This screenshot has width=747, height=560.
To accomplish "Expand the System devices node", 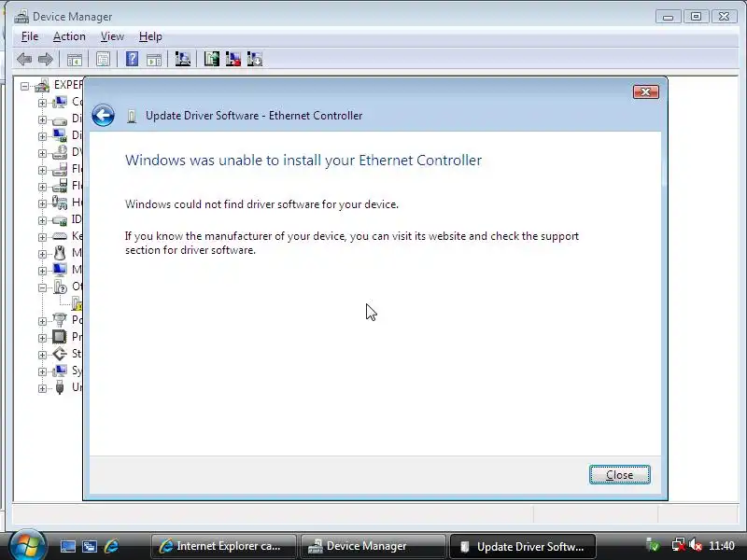I will pyautogui.click(x=42, y=371).
